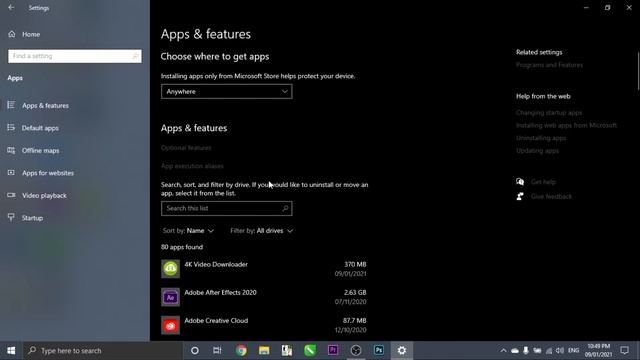640x360 pixels.
Task: Click the Settings gear taskbar icon
Action: [402, 351]
